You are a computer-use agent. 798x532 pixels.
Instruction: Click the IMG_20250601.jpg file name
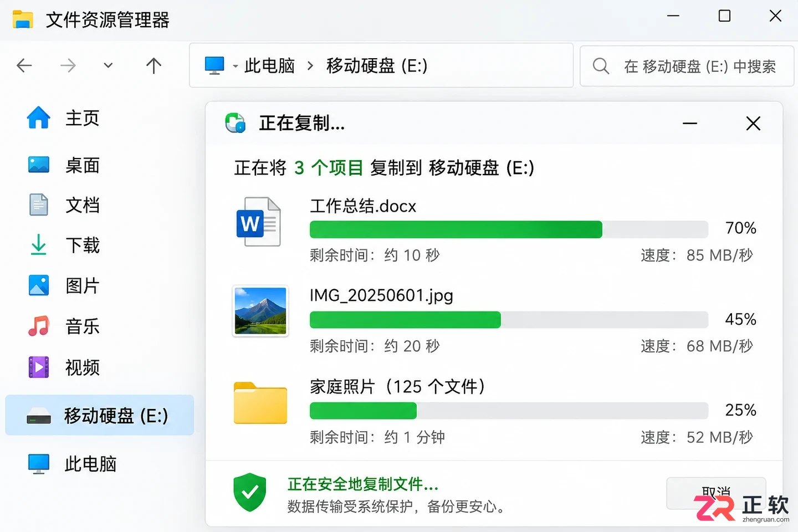pos(381,296)
